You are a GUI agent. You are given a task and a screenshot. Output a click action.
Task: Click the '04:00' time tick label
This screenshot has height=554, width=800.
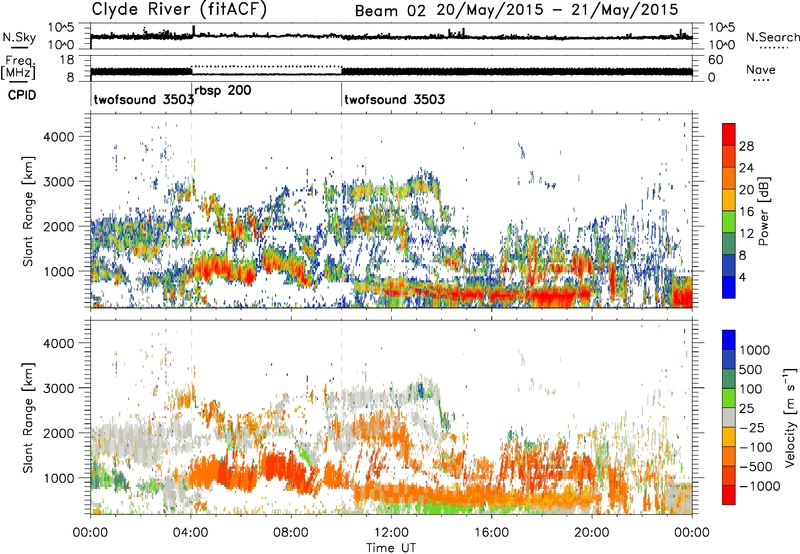(x=191, y=533)
